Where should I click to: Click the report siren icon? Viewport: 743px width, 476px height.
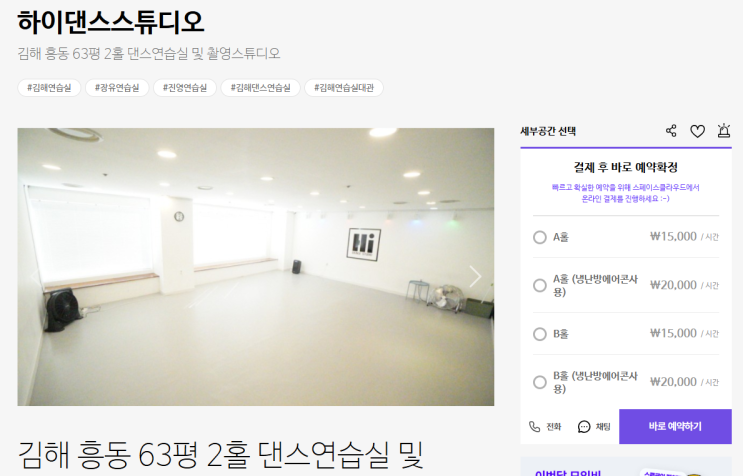[724, 131]
